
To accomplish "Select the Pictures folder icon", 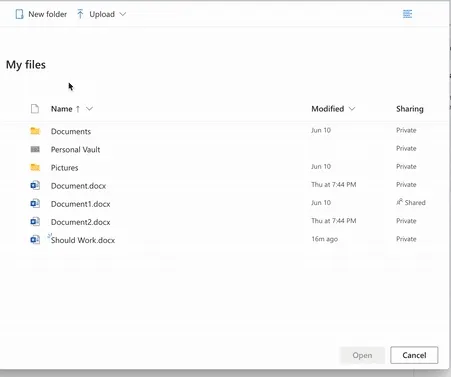I will [x=35, y=167].
